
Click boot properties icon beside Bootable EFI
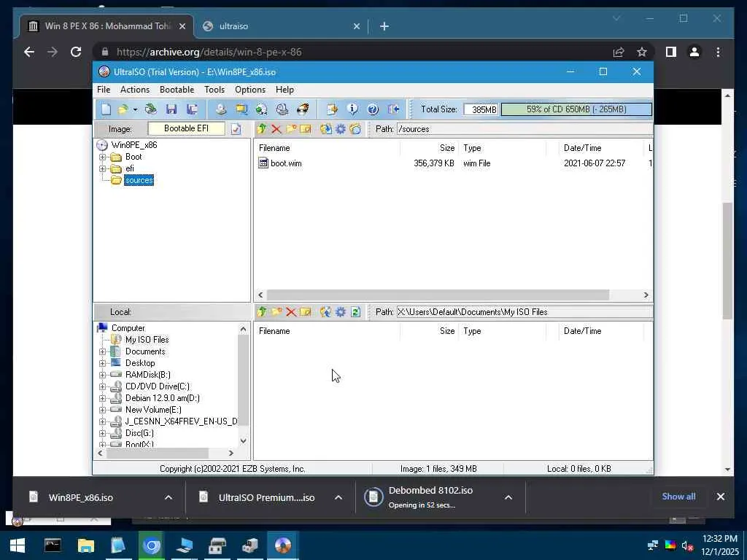pyautogui.click(x=236, y=129)
